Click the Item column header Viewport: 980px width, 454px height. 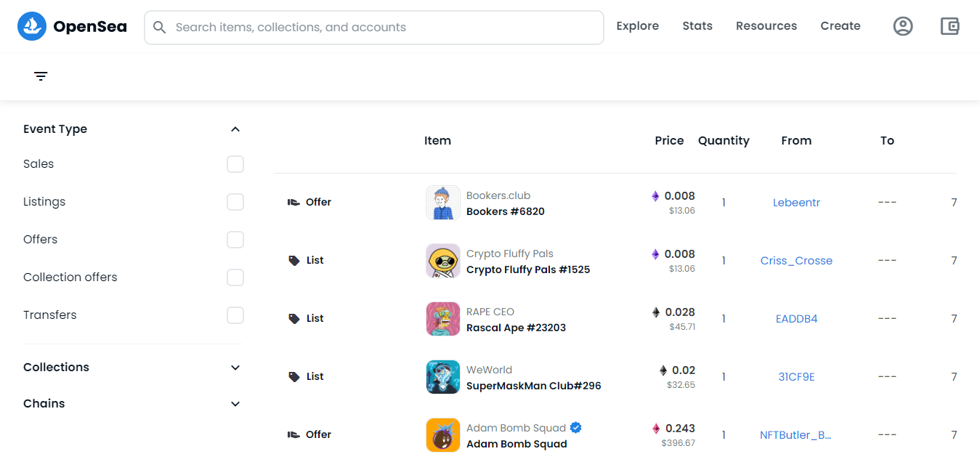click(437, 141)
